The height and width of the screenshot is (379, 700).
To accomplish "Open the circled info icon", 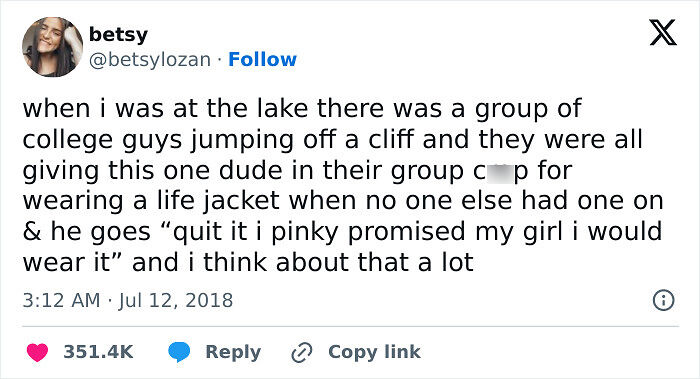I will tap(663, 300).
